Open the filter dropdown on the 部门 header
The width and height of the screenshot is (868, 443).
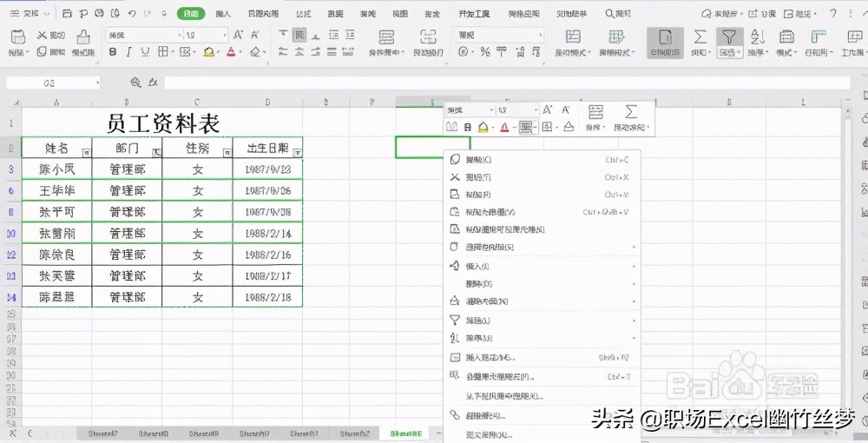tap(156, 152)
